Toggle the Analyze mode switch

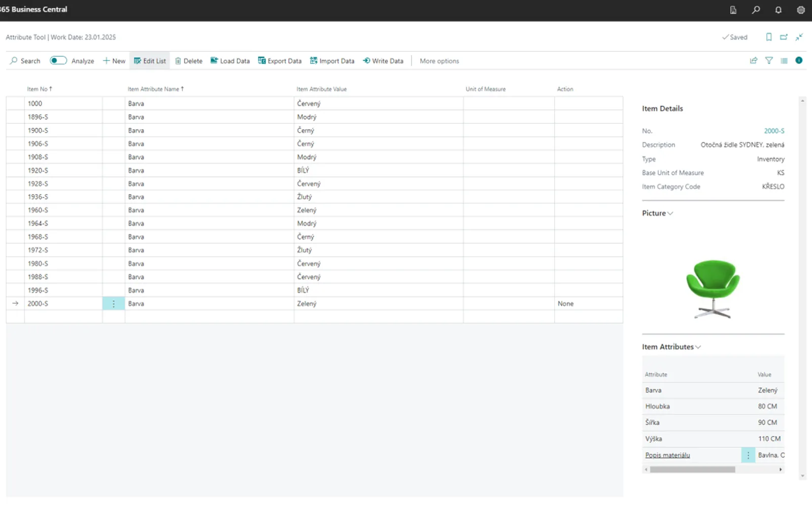tap(58, 60)
